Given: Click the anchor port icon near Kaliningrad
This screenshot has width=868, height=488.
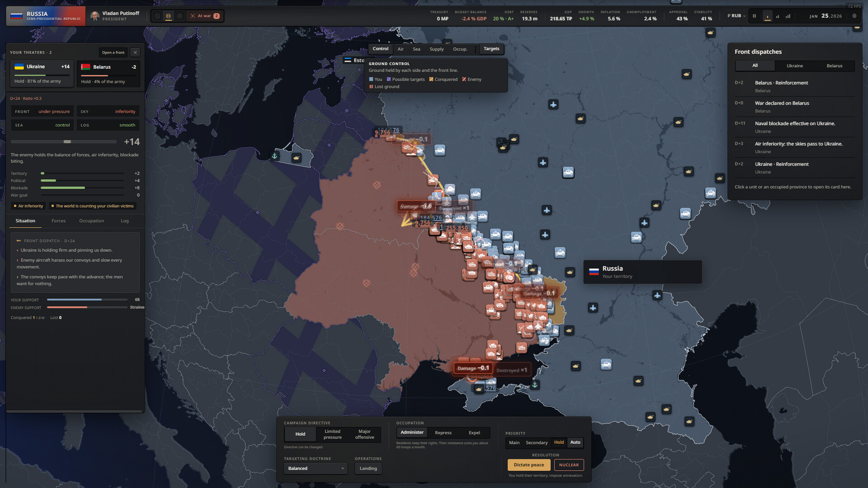Looking at the screenshot, I should (x=274, y=156).
